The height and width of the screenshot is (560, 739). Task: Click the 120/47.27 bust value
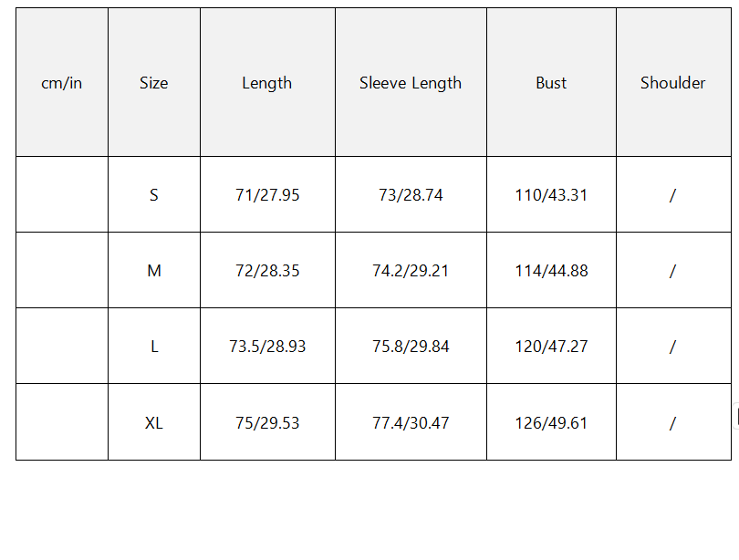[x=551, y=347]
